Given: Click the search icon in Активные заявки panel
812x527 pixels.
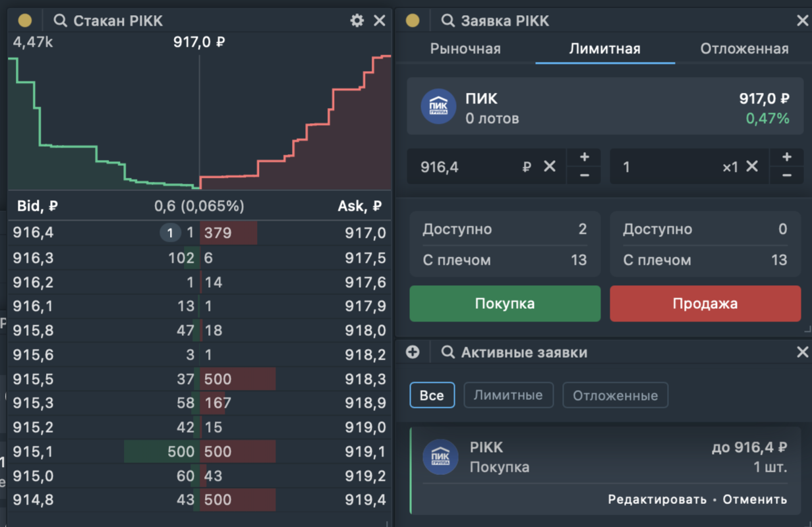Looking at the screenshot, I should [448, 352].
